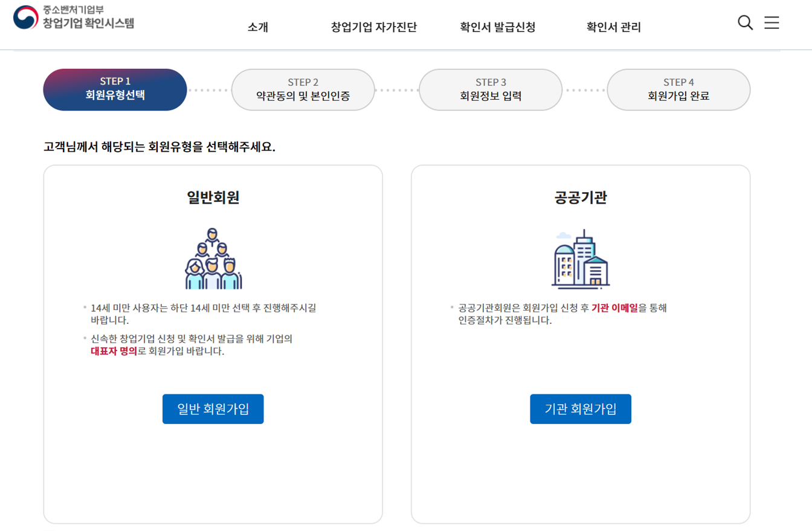The height and width of the screenshot is (531, 812).
Task: Open the 확인서 관리 menu
Action: coord(613,27)
